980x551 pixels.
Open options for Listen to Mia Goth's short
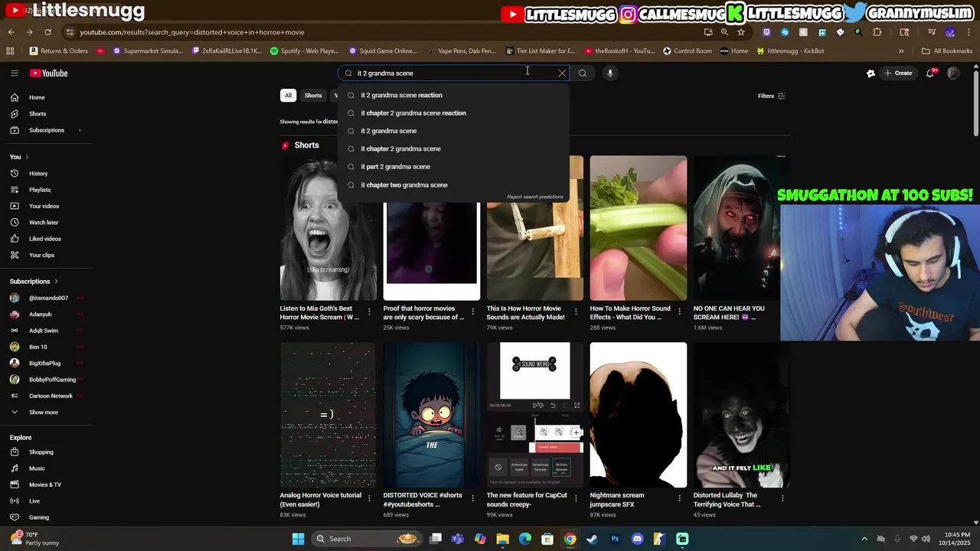pyautogui.click(x=369, y=311)
